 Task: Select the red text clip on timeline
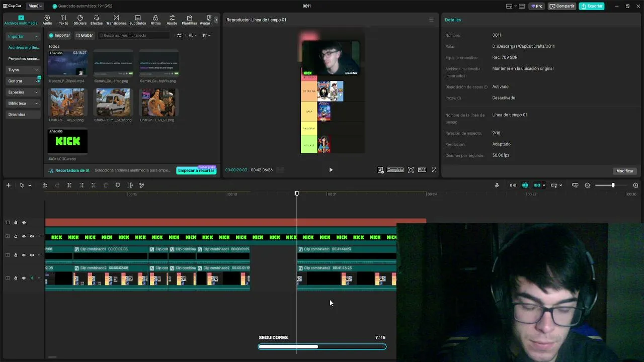pos(235,222)
